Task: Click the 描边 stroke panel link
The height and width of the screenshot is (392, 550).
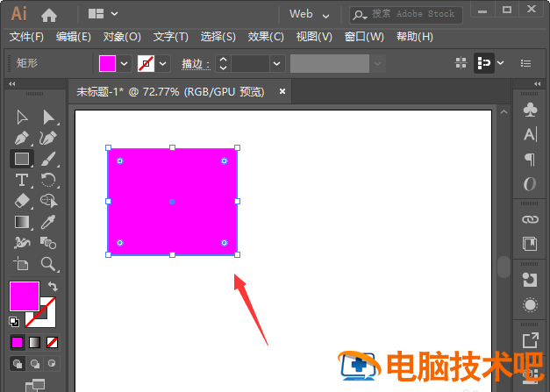Action: [x=196, y=64]
